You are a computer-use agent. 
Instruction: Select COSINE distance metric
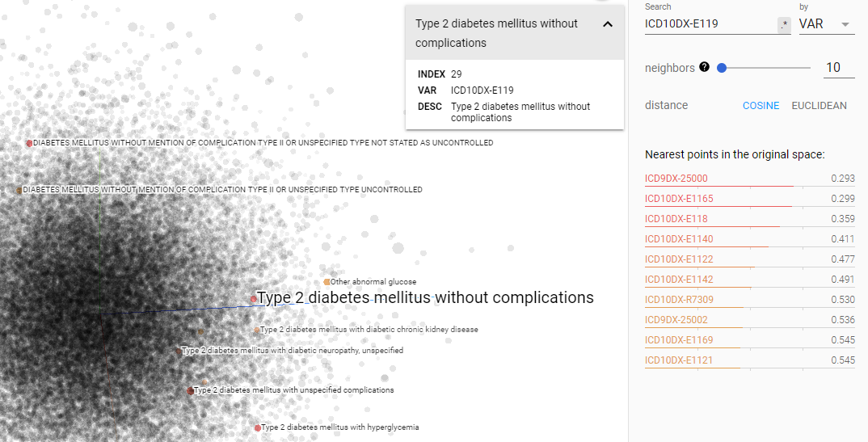point(761,106)
